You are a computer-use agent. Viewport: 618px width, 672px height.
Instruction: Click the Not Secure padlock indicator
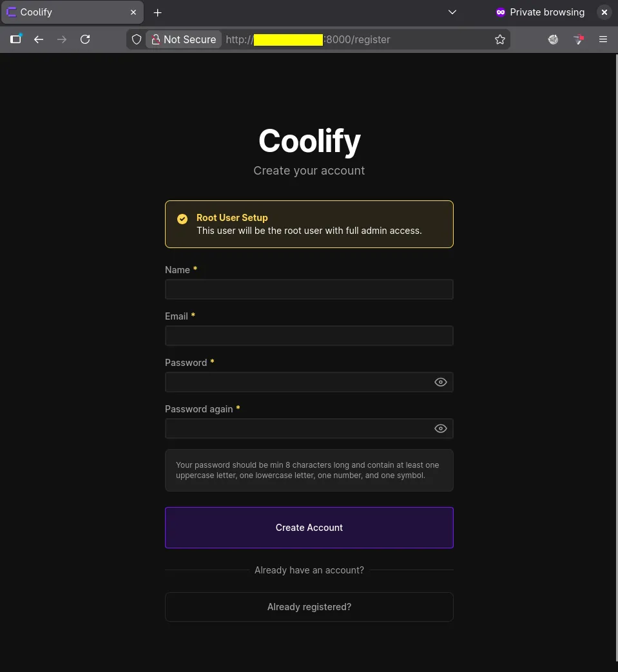pos(156,39)
